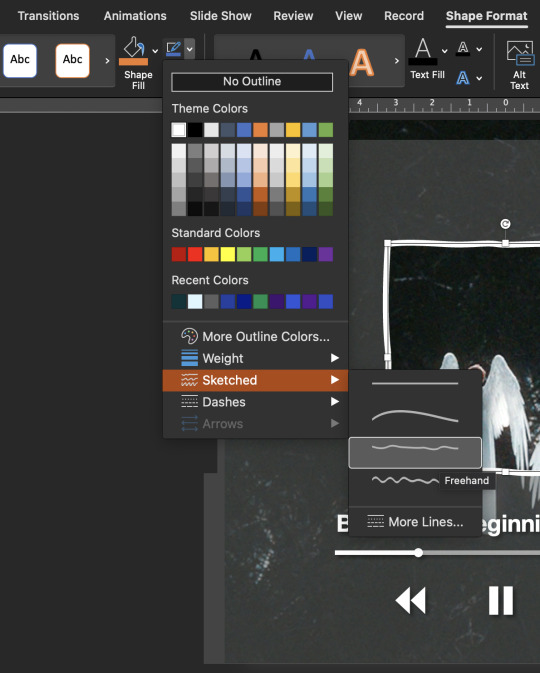This screenshot has width=540, height=673.
Task: Select the Sketched menu item
Action: [x=255, y=380]
